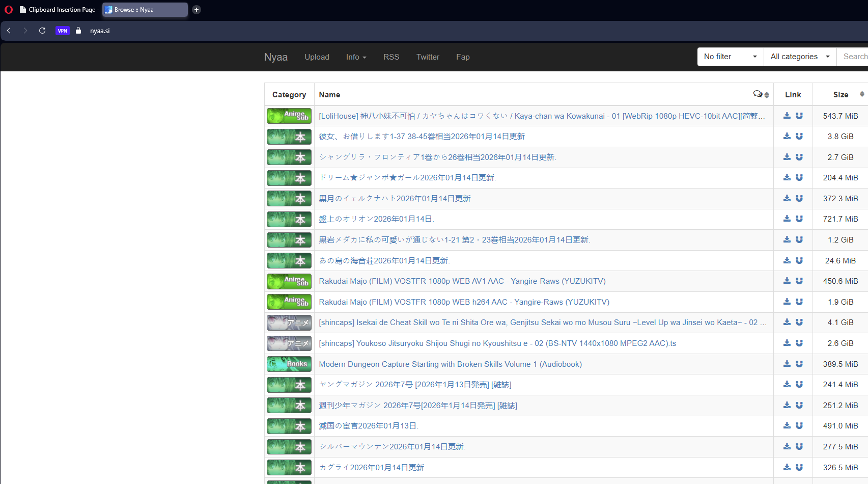Open Rakudai Majo h264 torrent link
Viewport: 868px width, 484px height.
pos(463,302)
